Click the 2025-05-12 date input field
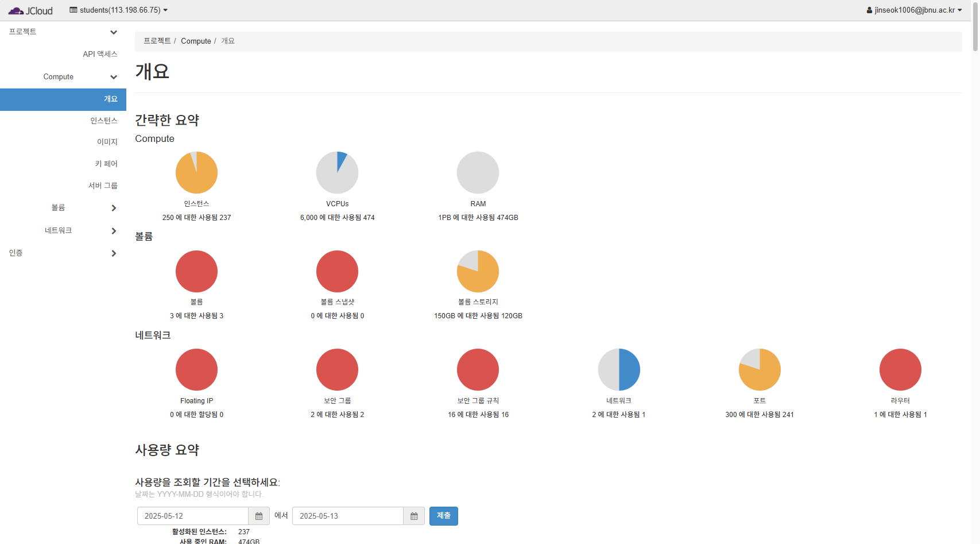 (193, 516)
